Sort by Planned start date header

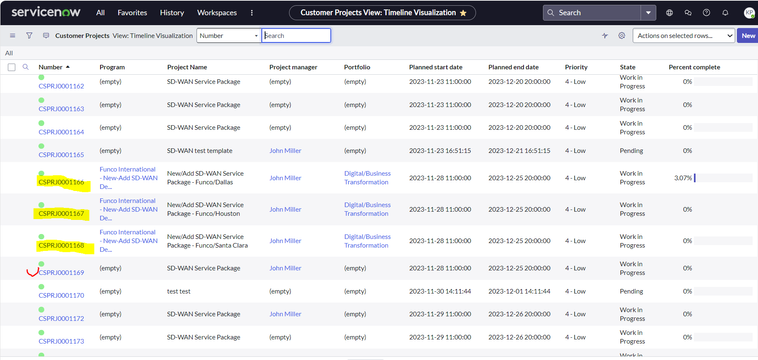tap(435, 67)
